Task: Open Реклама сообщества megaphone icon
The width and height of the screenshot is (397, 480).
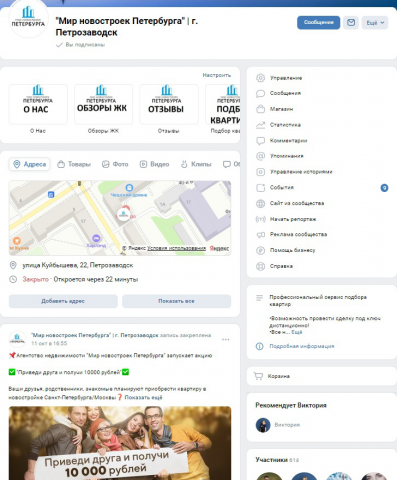Action: 260,235
